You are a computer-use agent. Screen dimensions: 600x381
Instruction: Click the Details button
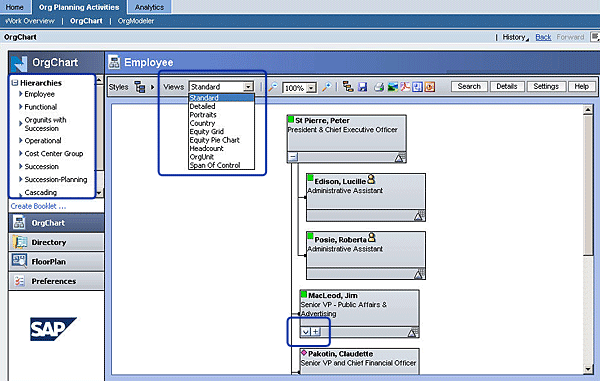(x=507, y=86)
